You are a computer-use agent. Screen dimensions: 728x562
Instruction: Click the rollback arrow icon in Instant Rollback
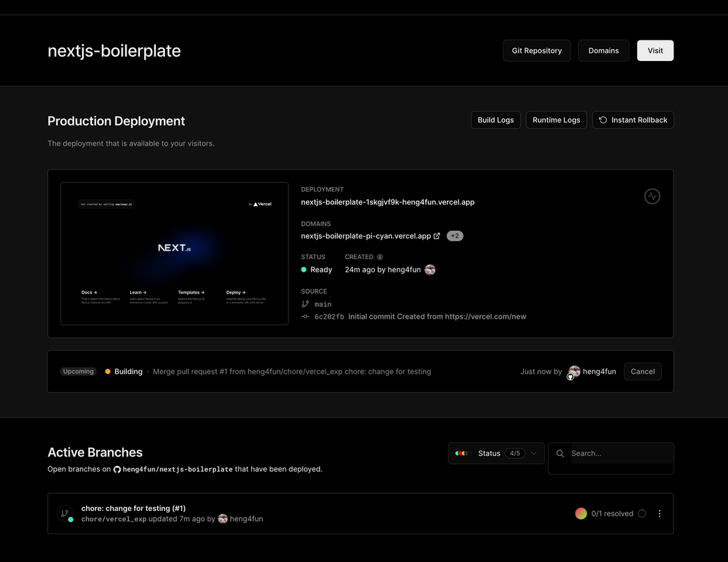point(603,120)
